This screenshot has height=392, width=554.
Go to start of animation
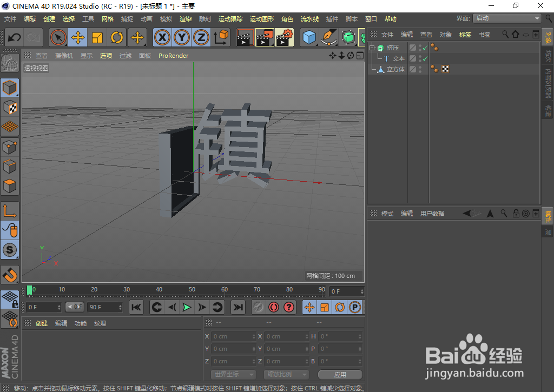(136, 307)
